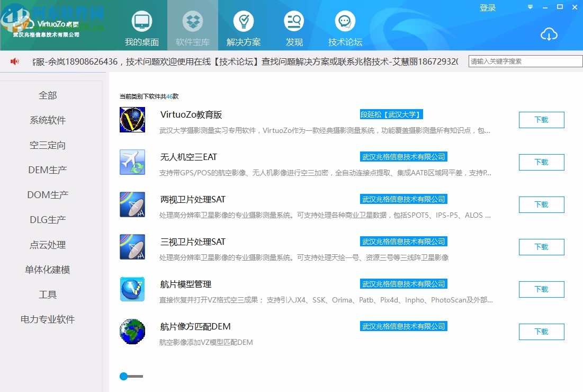Click the keyword search input box
583x392 pixels.
[x=524, y=61]
